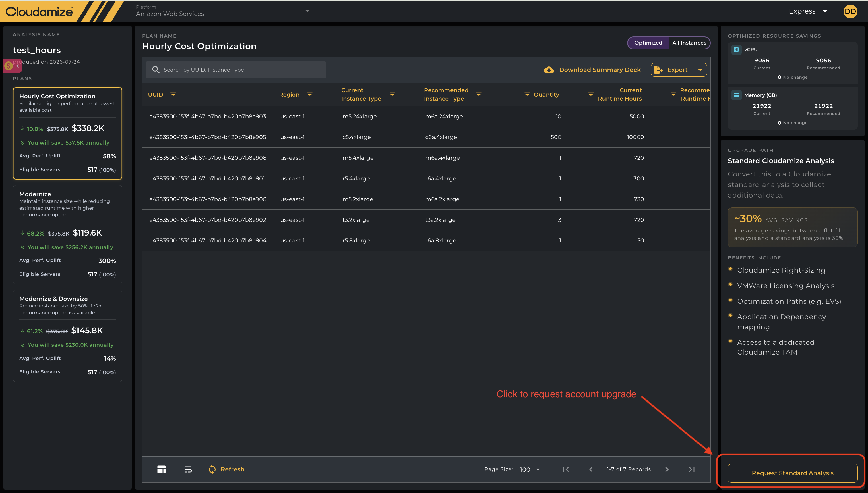Click the Cloudamize logo

(x=39, y=11)
